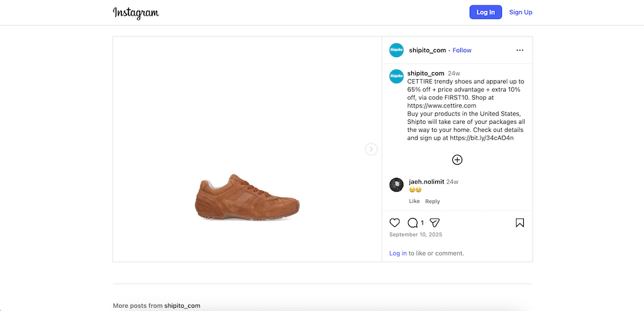This screenshot has height=311, width=644.
Task: Click the September 10, 2025 date
Action: tap(416, 235)
